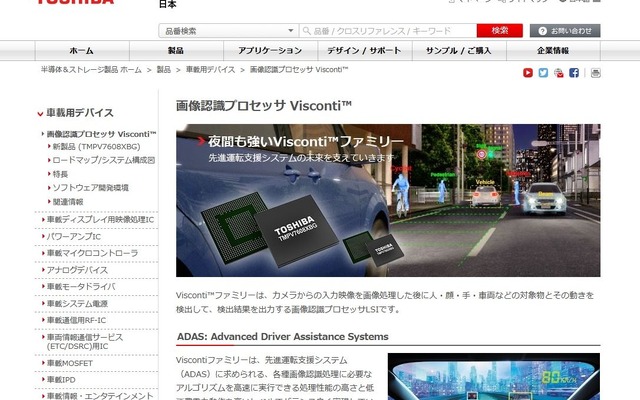Click the お問い合わせ contact button
Screen dimensions: 640x400
[x=565, y=31]
